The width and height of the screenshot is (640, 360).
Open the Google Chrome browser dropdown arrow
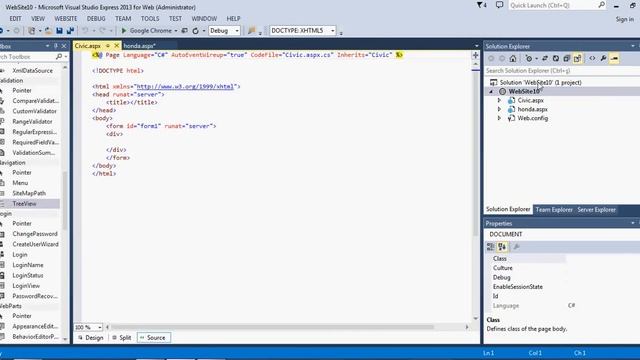[x=176, y=31]
